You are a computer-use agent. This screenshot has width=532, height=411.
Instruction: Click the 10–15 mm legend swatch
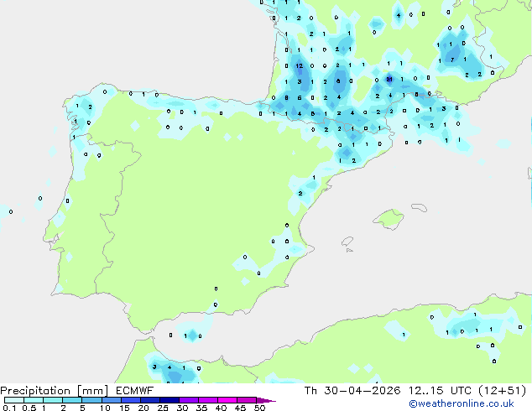tap(111, 400)
